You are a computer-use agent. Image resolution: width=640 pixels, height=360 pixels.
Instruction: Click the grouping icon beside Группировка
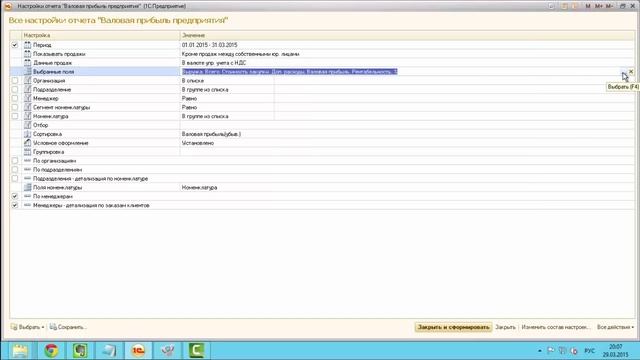27,152
